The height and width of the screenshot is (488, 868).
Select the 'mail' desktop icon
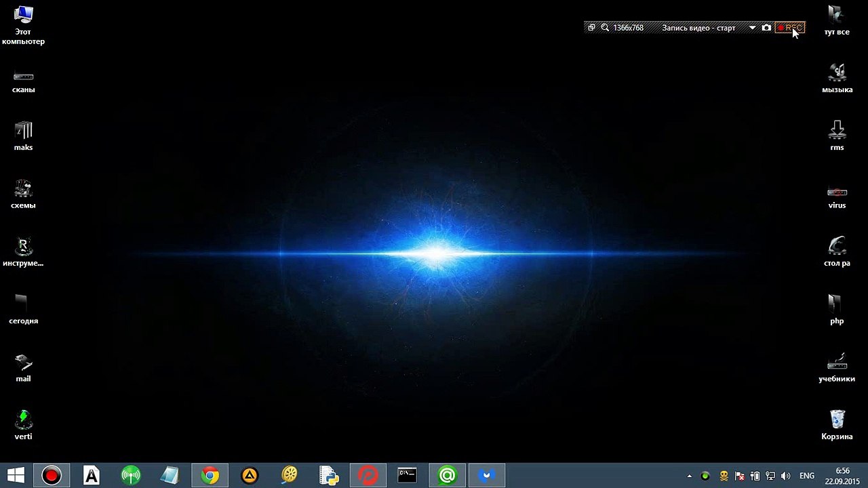pos(24,368)
